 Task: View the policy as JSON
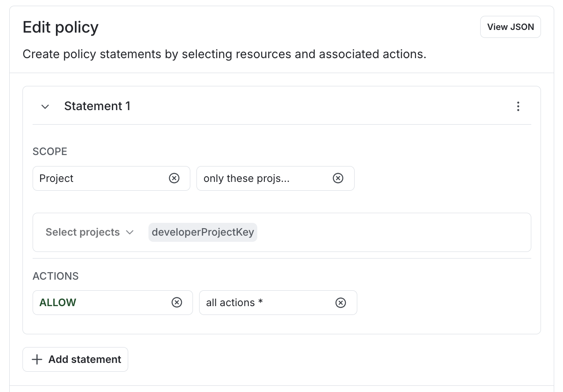pos(510,27)
